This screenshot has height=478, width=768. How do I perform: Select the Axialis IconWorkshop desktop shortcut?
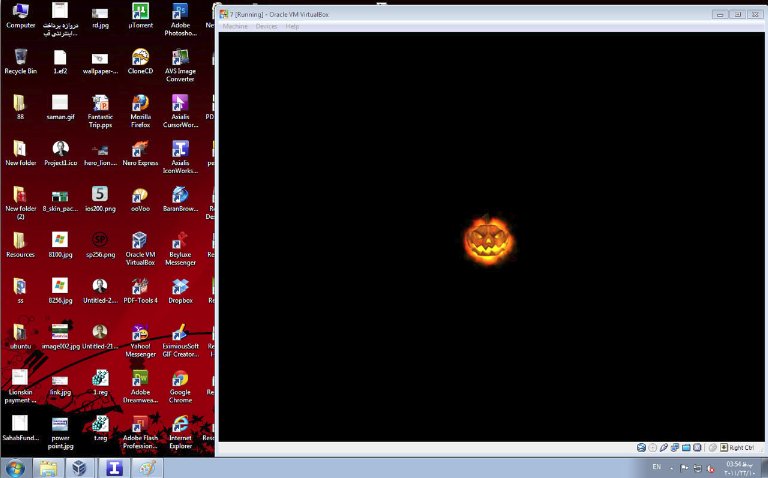(180, 157)
